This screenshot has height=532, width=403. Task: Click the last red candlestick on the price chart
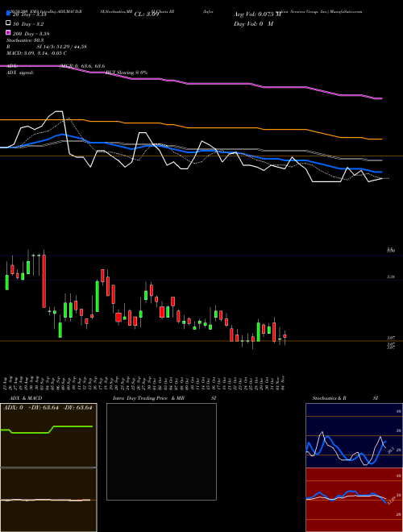coord(285,336)
